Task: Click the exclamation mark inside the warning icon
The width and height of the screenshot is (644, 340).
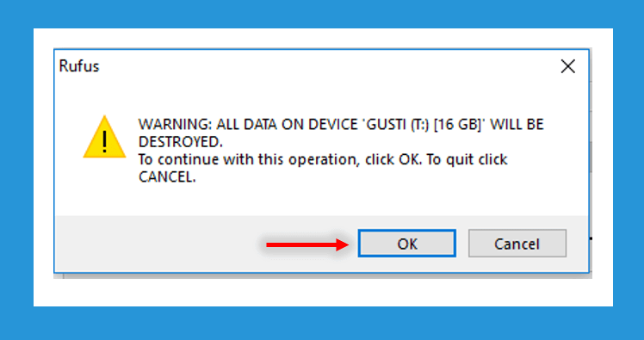Action: click(105, 141)
